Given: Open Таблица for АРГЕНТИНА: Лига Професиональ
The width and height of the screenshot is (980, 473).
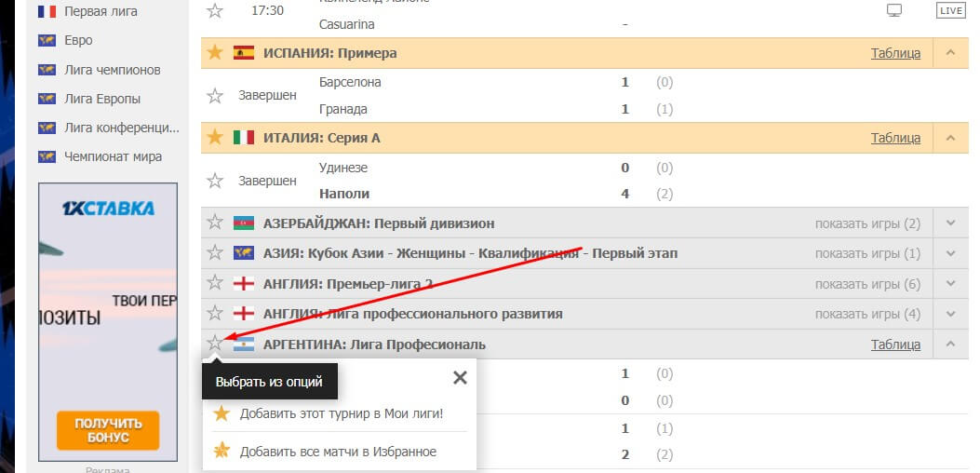Looking at the screenshot, I should coord(895,345).
